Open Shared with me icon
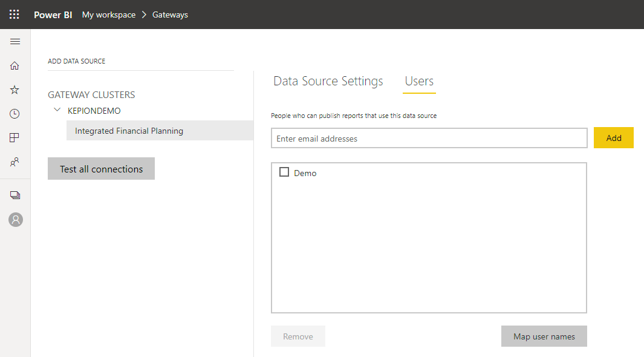This screenshot has height=357, width=644. click(x=15, y=162)
